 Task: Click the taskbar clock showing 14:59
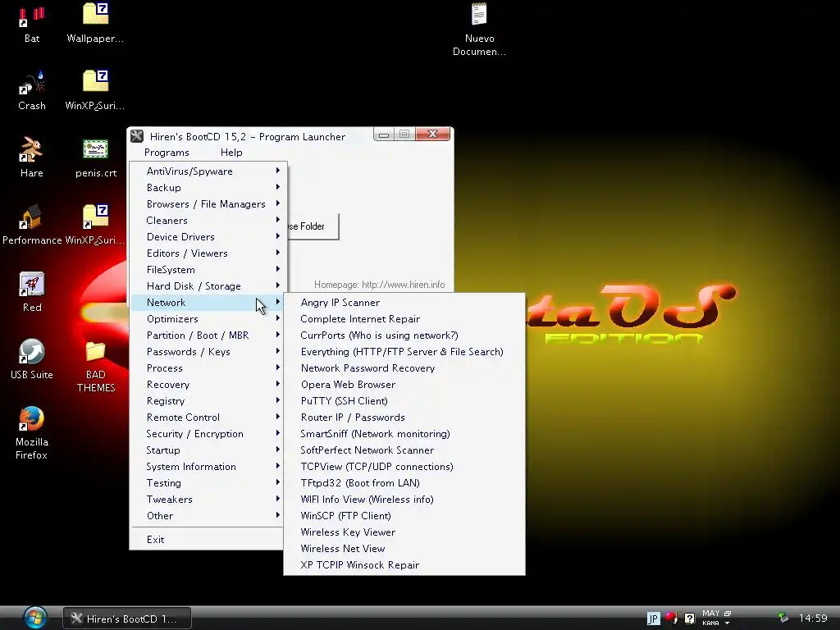pyautogui.click(x=813, y=619)
